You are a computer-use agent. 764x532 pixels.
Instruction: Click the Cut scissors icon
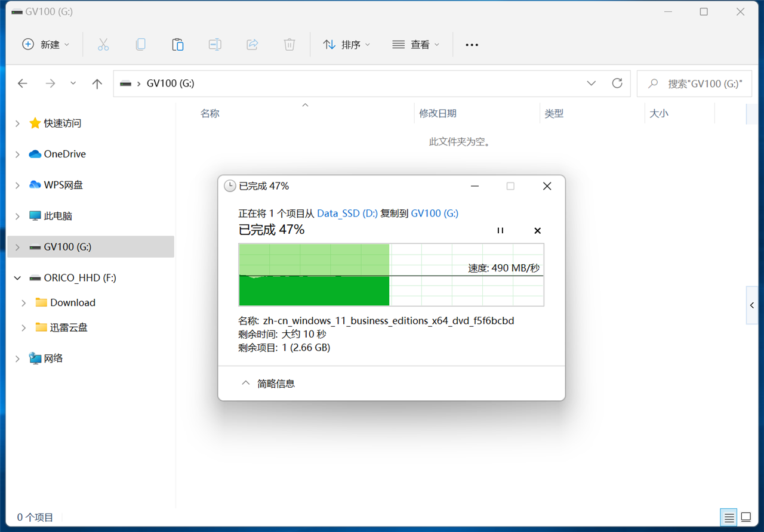103,45
